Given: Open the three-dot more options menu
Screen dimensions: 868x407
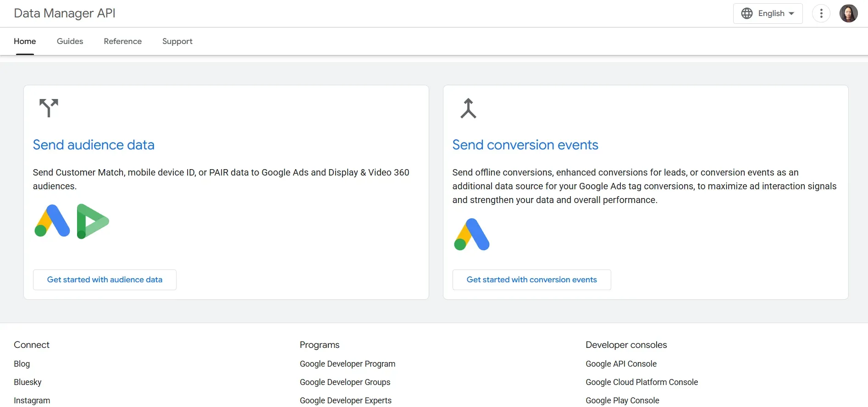Looking at the screenshot, I should coord(821,13).
